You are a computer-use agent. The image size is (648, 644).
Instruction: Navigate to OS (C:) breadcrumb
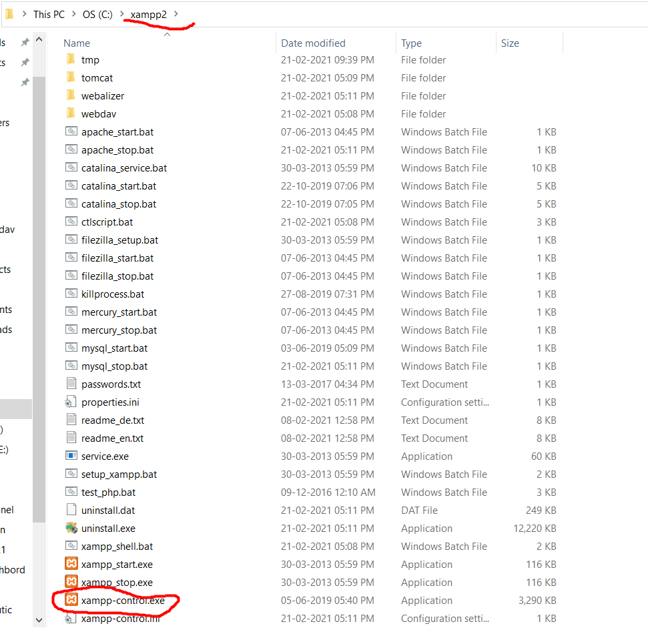click(97, 15)
